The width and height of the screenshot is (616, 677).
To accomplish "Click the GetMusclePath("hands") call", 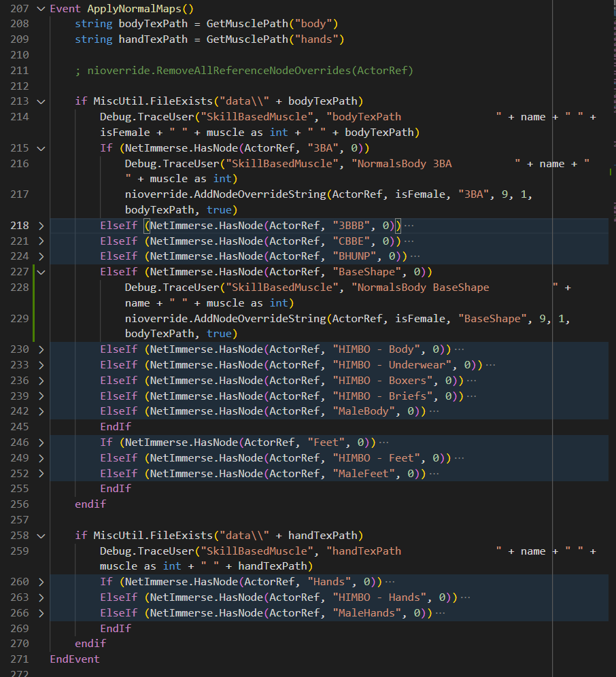I will [x=275, y=39].
